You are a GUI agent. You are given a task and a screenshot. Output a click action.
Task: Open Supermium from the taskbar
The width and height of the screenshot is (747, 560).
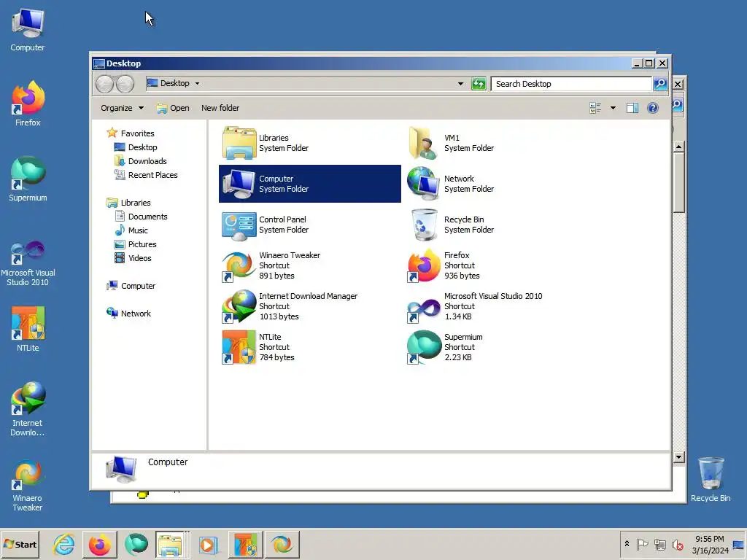136,545
